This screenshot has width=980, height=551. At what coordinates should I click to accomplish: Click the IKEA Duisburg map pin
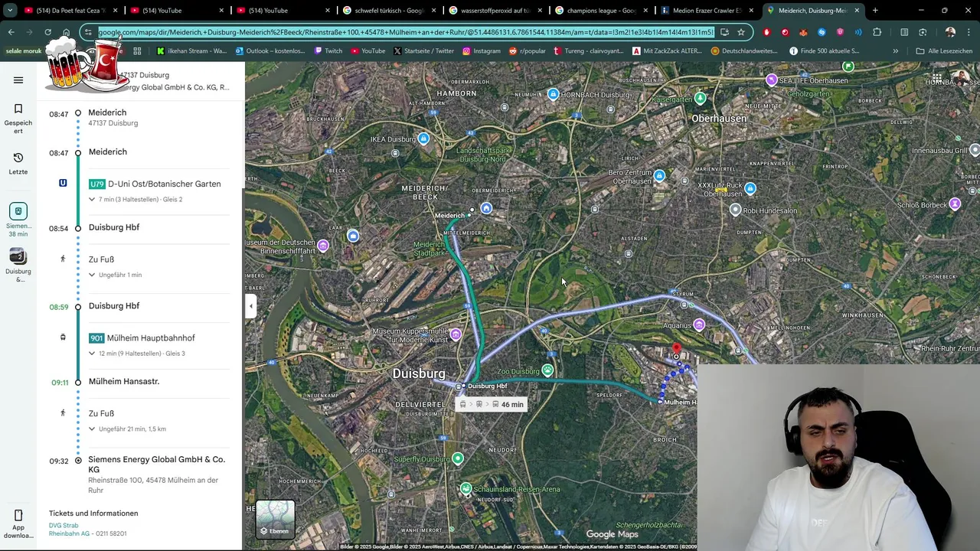click(x=423, y=139)
